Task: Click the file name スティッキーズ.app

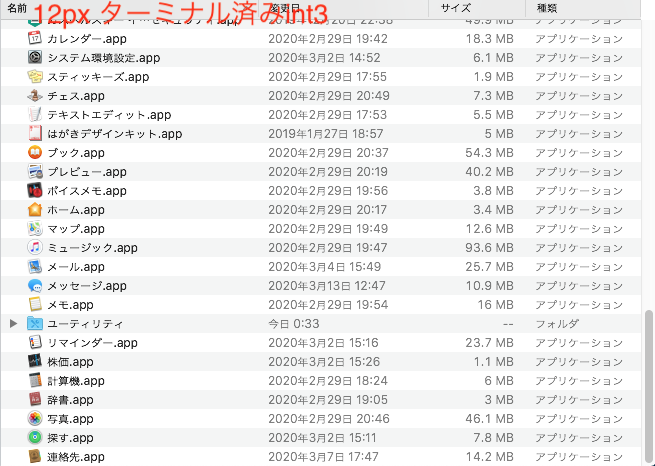Action: click(98, 77)
